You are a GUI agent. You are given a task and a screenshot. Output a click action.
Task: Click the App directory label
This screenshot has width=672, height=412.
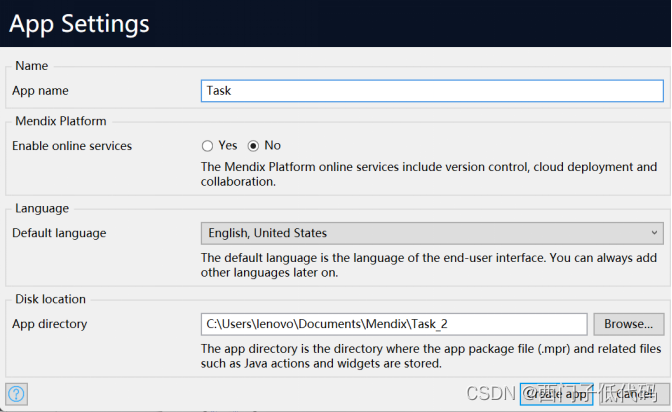(x=50, y=324)
